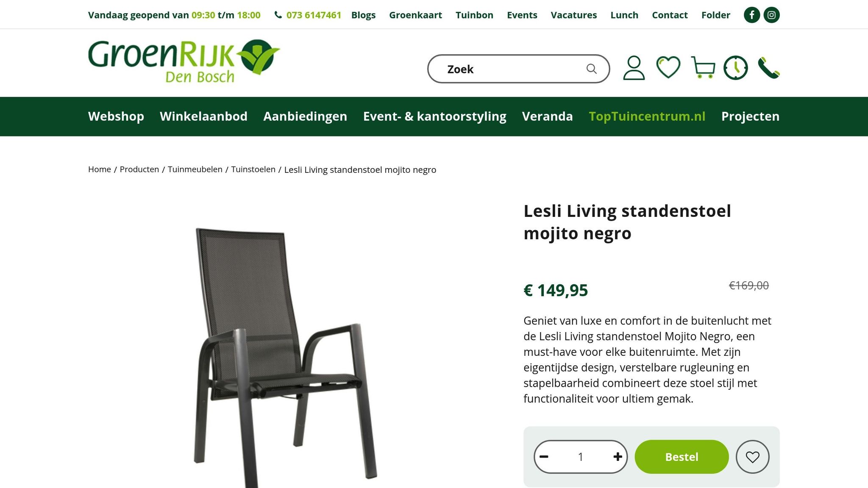The height and width of the screenshot is (488, 868).
Task: Decrease quantity with minus button
Action: [x=544, y=457]
